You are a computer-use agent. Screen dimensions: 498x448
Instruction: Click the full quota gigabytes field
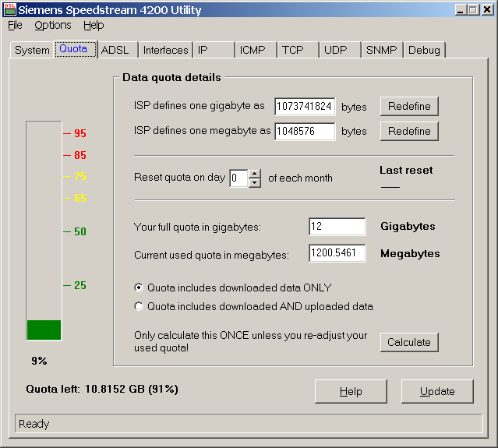tap(337, 227)
